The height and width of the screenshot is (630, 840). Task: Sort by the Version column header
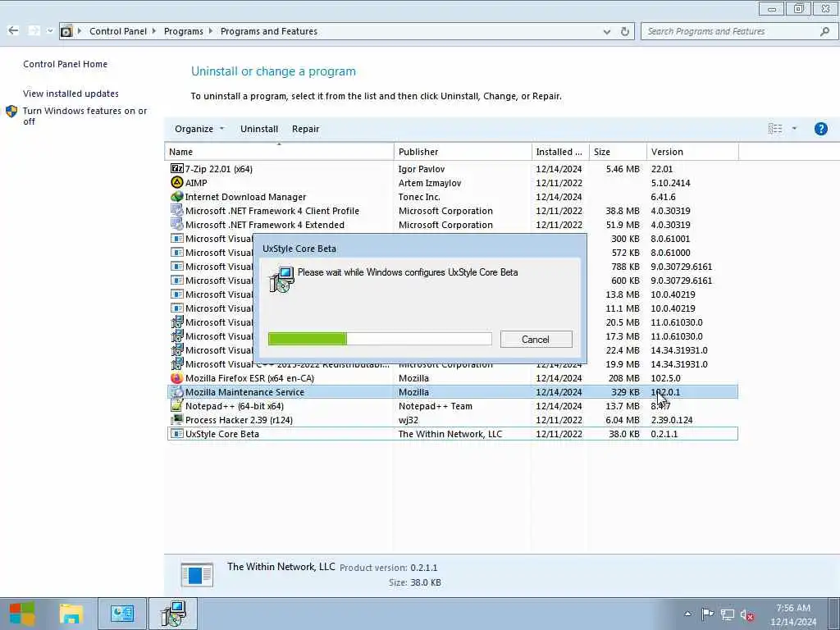point(692,152)
